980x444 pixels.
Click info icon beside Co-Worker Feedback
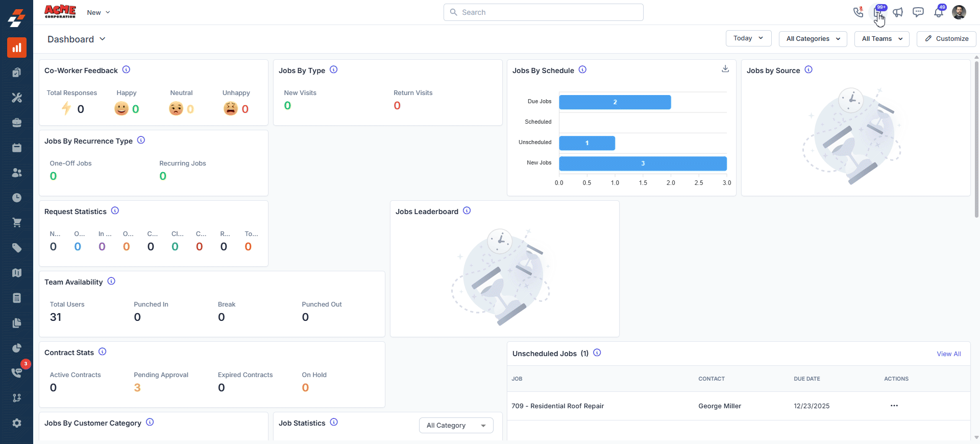pyautogui.click(x=127, y=69)
